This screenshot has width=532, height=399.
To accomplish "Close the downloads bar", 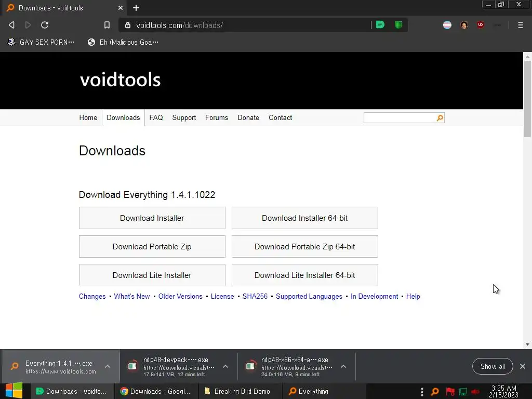I will click(523, 366).
